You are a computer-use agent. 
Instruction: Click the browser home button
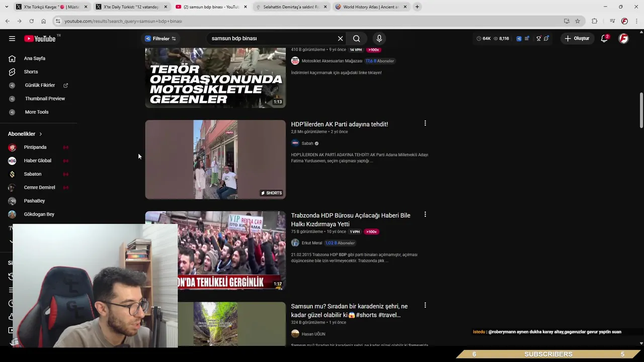tap(43, 21)
